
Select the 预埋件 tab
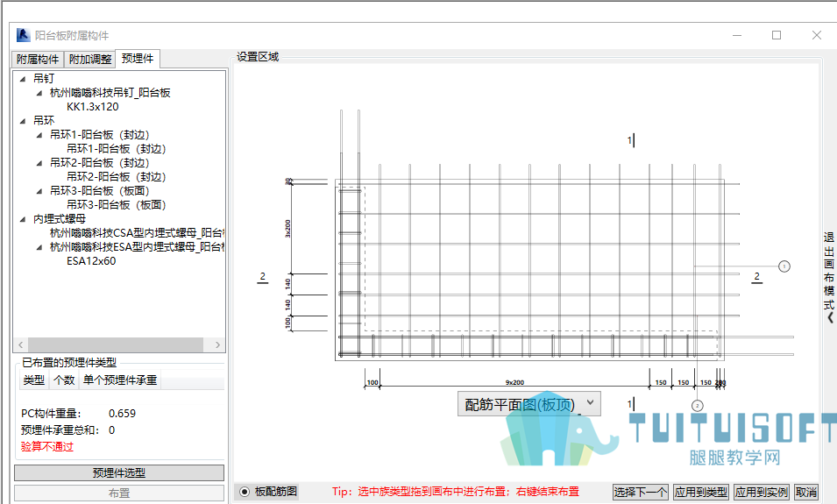click(138, 58)
